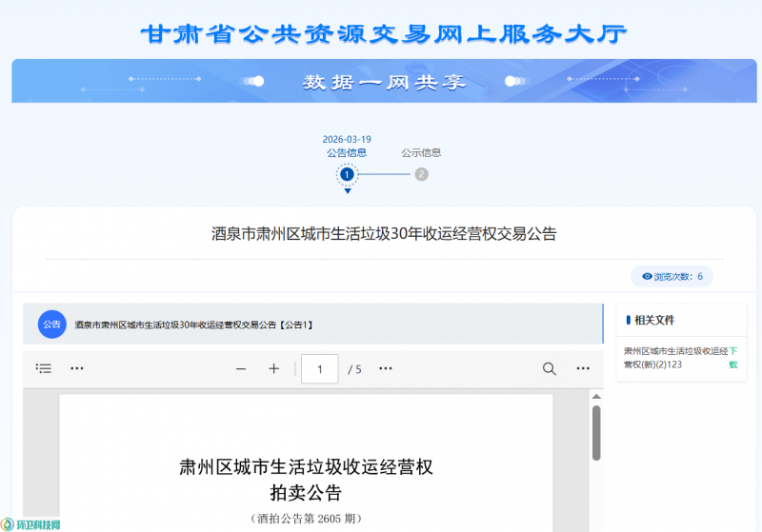Select step 1 公告信息 circle
This screenshot has width=762, height=532.
click(x=347, y=174)
